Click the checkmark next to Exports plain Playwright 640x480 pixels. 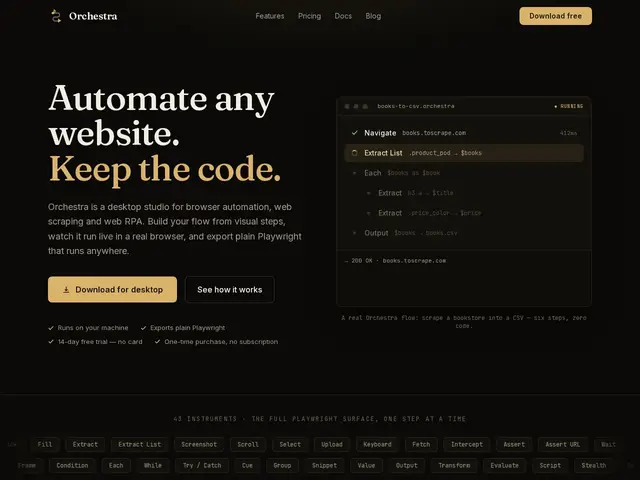(x=143, y=328)
